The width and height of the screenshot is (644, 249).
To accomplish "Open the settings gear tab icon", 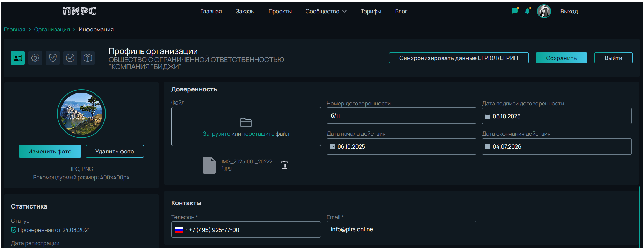I will (x=35, y=58).
